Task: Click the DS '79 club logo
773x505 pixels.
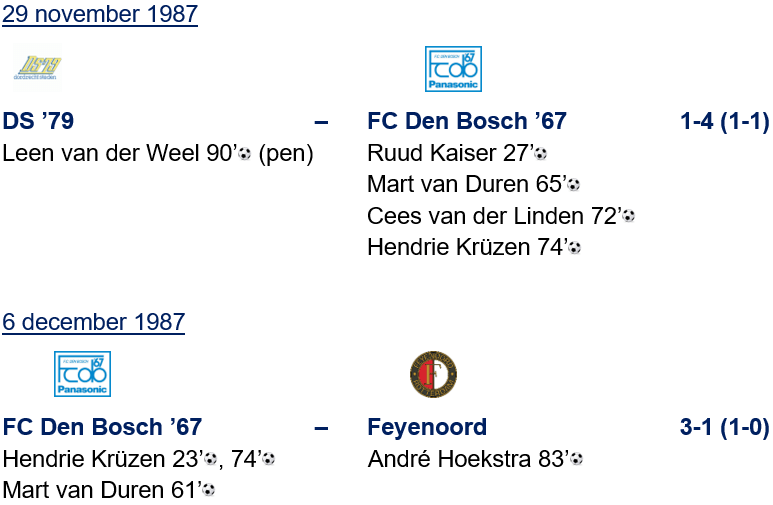Action: click(37, 68)
